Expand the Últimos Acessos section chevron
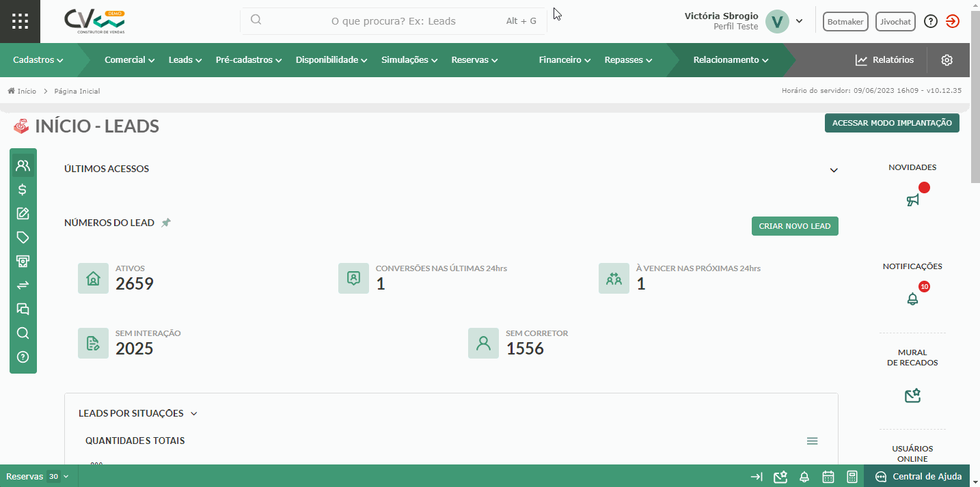980x487 pixels. tap(834, 170)
